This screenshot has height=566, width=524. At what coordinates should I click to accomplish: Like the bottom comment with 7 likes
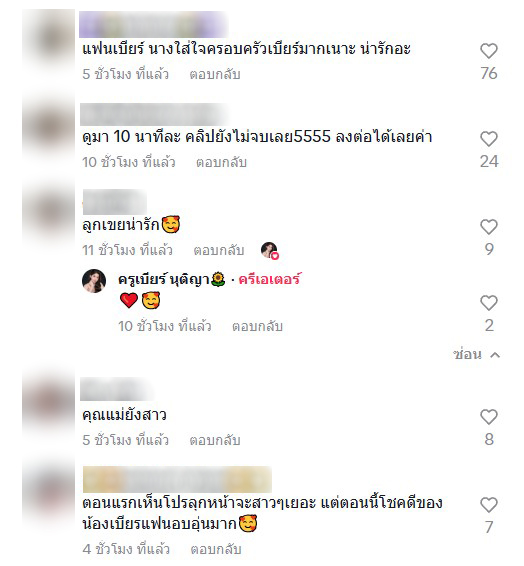point(489,505)
